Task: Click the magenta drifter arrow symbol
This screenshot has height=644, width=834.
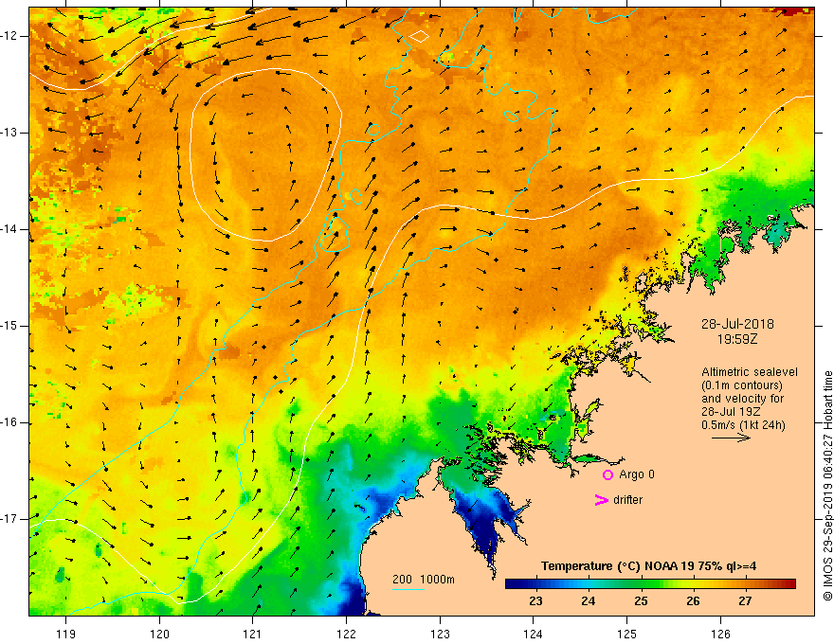Action: (x=601, y=500)
